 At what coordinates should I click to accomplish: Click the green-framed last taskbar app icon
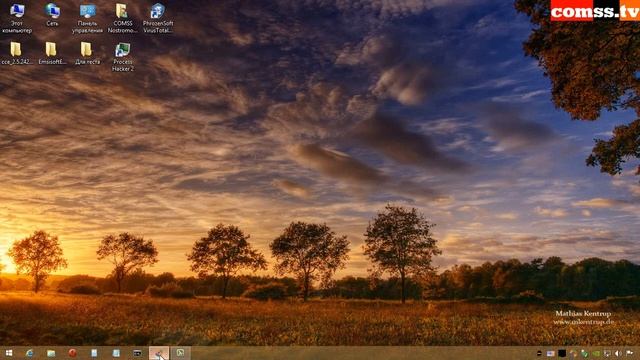[x=180, y=353]
